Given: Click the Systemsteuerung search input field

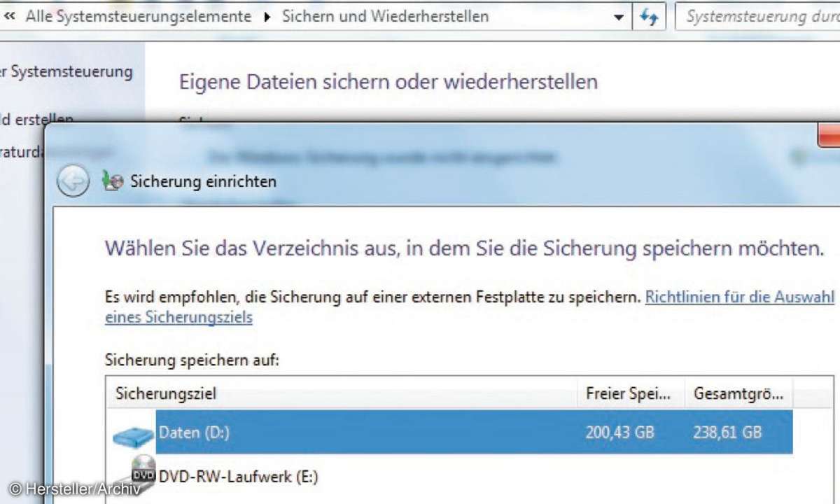Looking at the screenshot, I should [758, 16].
